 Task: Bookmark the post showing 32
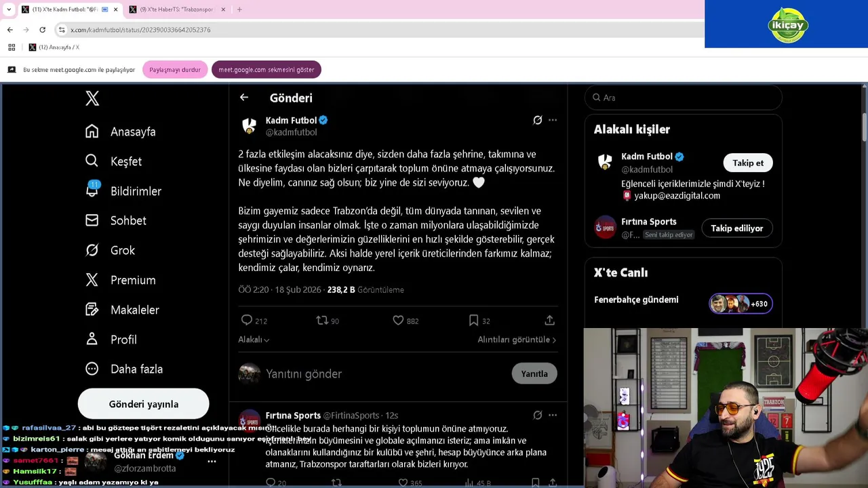pos(474,321)
